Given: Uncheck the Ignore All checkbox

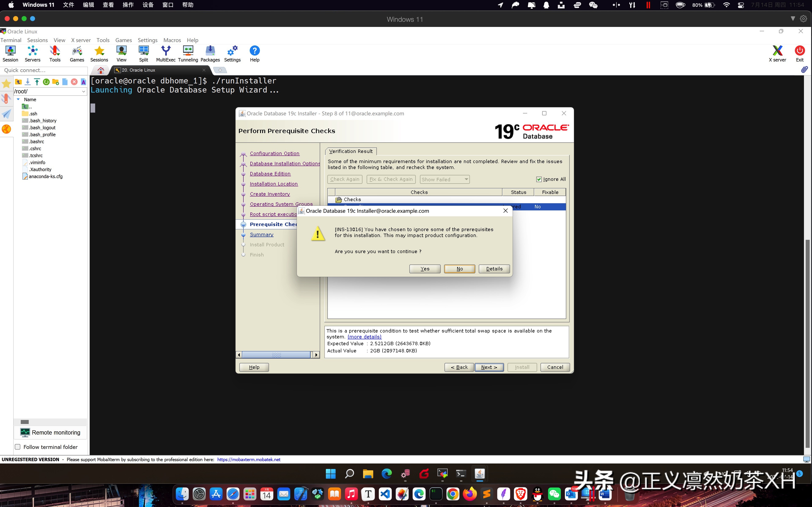Looking at the screenshot, I should (539, 179).
